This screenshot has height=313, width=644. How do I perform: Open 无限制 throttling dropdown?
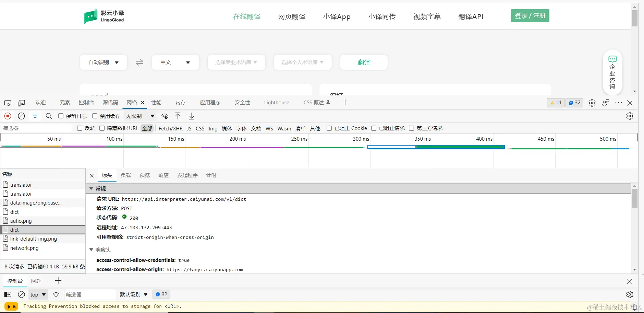tap(140, 116)
